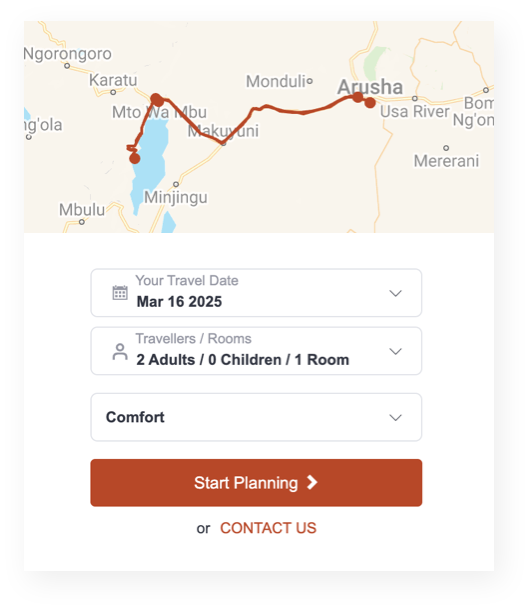Click the Mererani place label on map
This screenshot has width=530, height=610.
click(x=446, y=161)
